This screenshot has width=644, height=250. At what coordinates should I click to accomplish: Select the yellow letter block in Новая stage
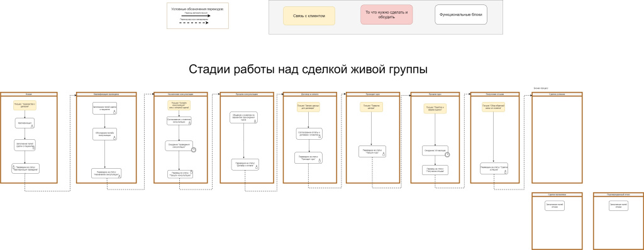coord(25,105)
